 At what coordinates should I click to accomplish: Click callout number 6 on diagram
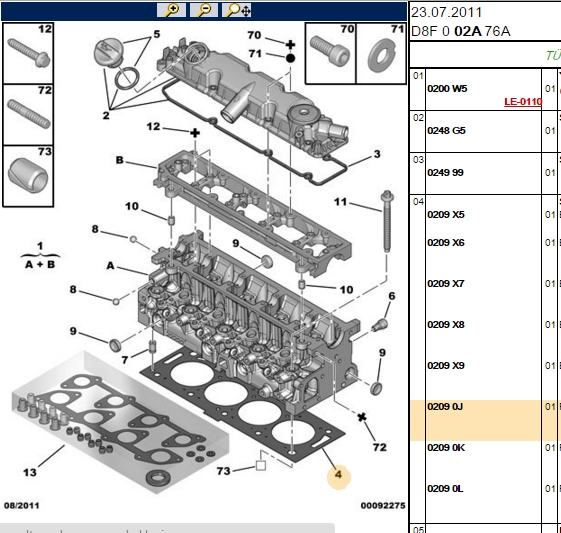click(392, 296)
